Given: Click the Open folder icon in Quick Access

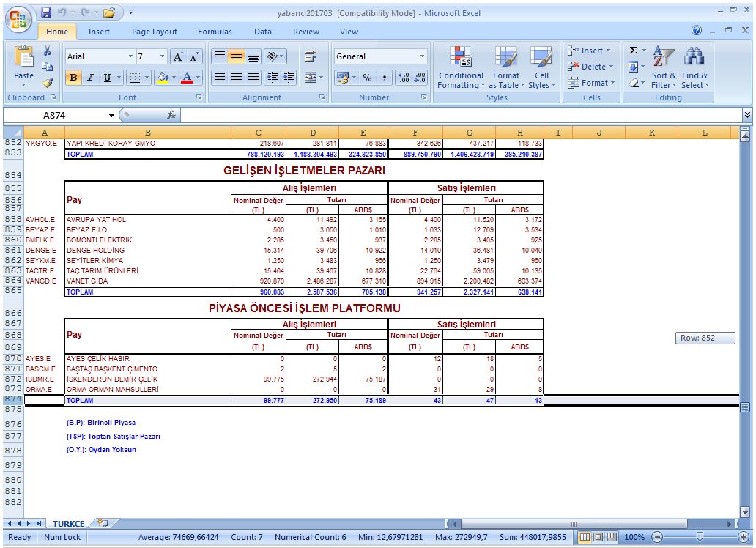Looking at the screenshot, I should click(x=109, y=12).
